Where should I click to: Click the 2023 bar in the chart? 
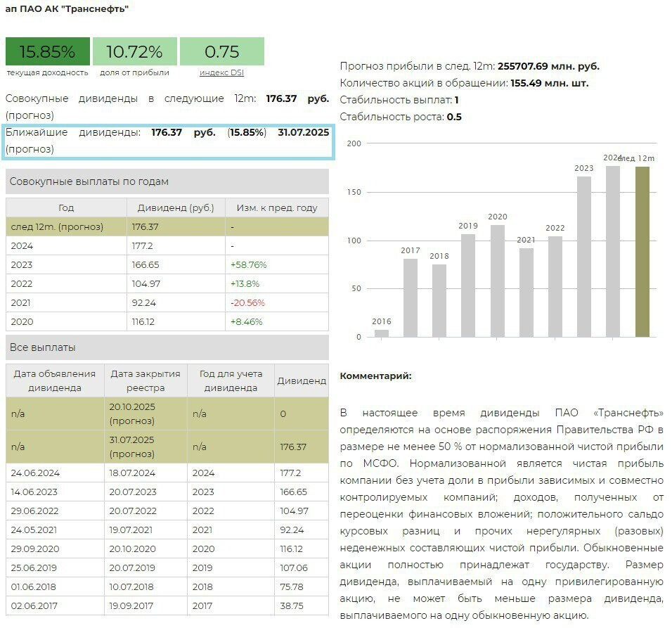point(584,256)
